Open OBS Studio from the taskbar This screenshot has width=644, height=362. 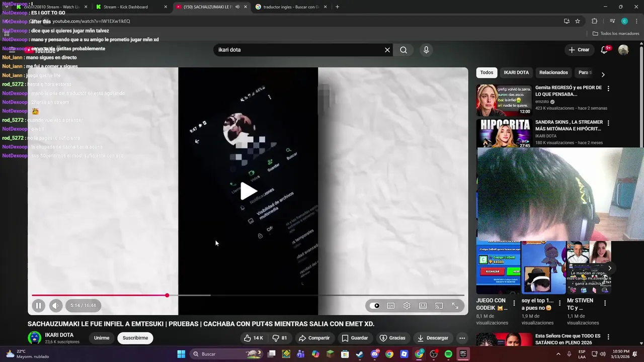click(x=434, y=354)
